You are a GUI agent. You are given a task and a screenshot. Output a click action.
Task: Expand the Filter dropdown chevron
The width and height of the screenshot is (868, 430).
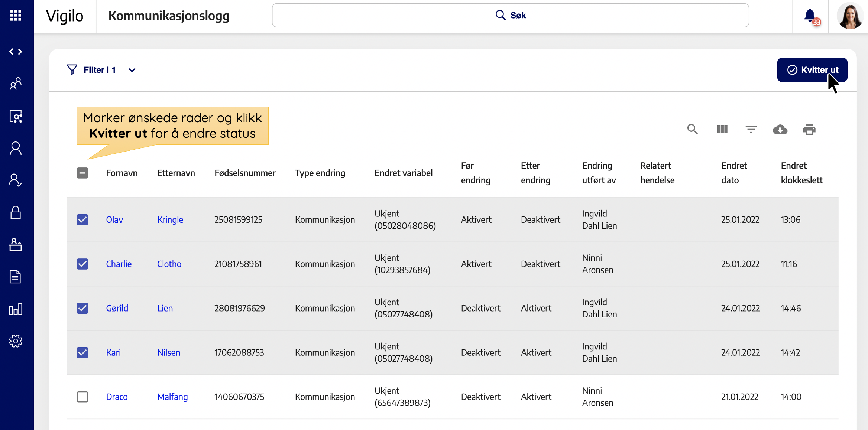tap(132, 70)
